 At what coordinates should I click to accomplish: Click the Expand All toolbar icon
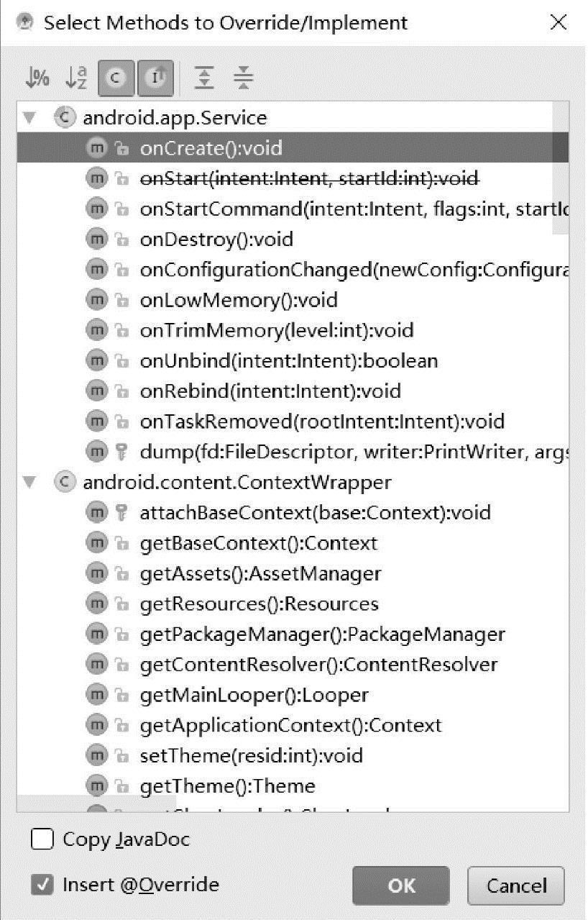(x=205, y=78)
